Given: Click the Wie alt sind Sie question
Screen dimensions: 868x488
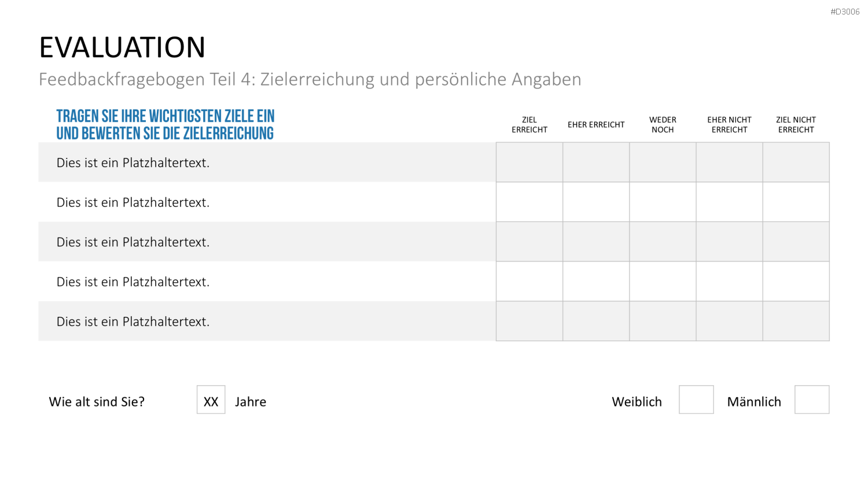Looking at the screenshot, I should pos(97,402).
